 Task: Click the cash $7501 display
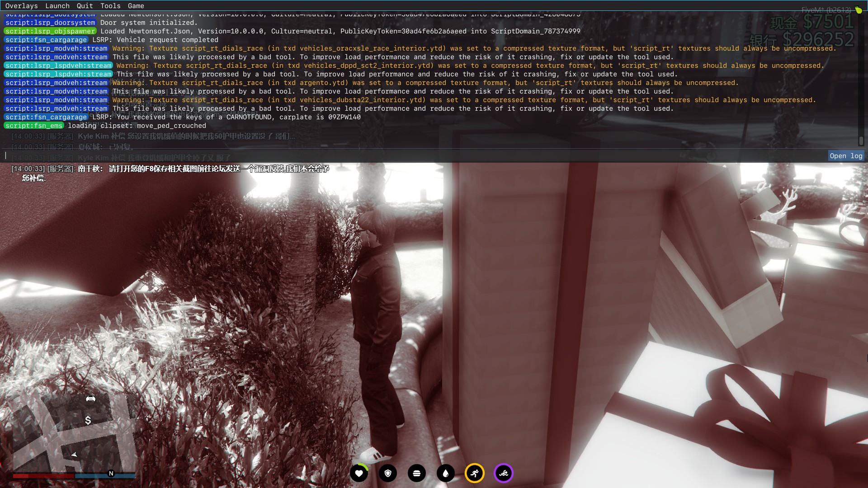[812, 22]
